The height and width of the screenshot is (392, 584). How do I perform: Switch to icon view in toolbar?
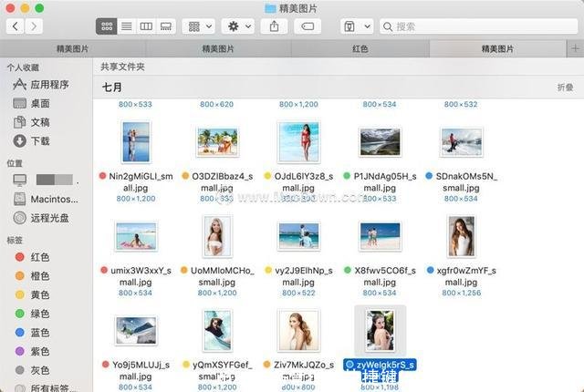(106, 26)
